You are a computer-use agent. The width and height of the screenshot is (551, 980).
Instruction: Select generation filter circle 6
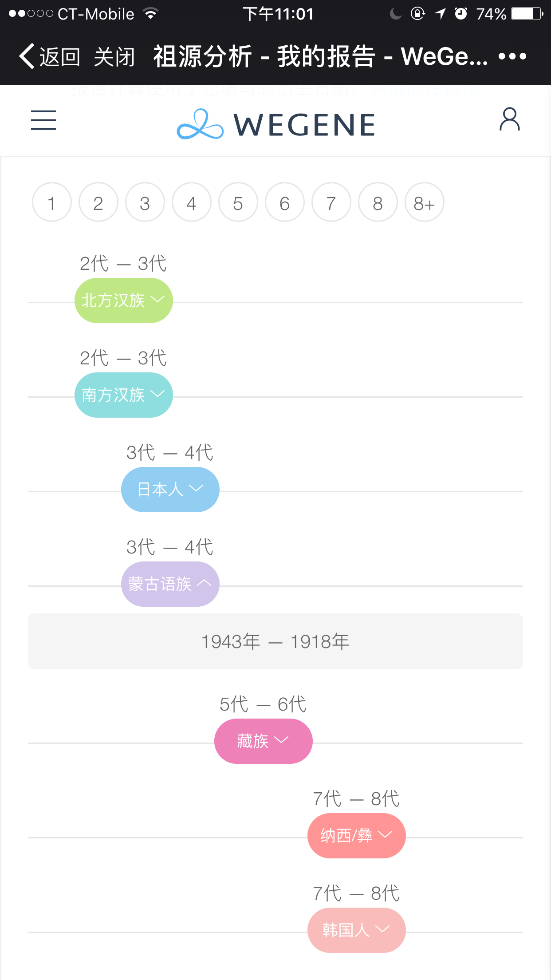[x=285, y=202]
